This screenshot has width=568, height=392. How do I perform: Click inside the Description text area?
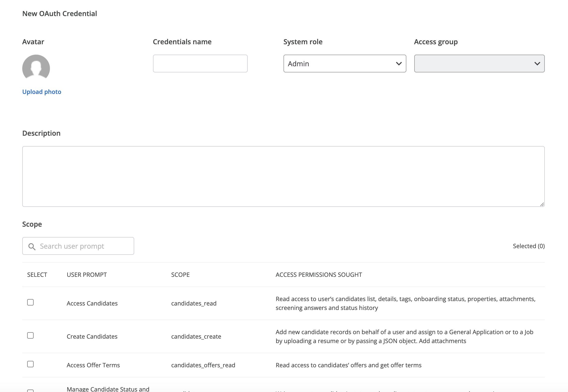click(x=283, y=176)
